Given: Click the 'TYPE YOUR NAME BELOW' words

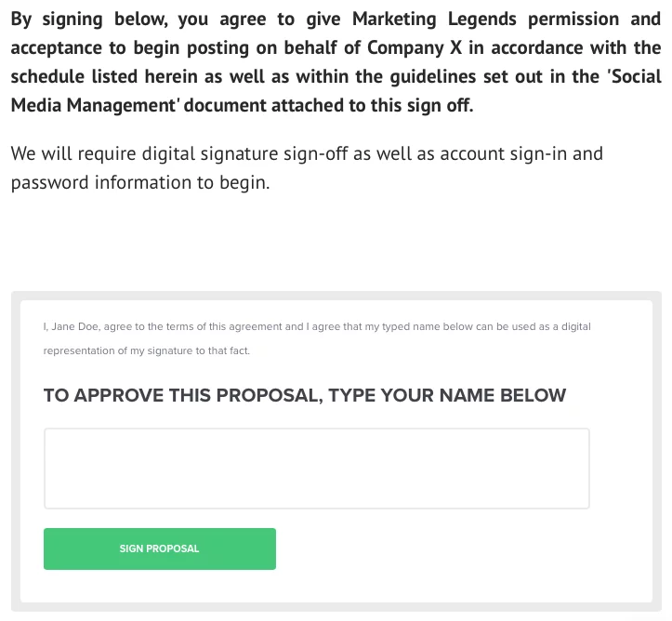Looking at the screenshot, I should coord(446,395).
